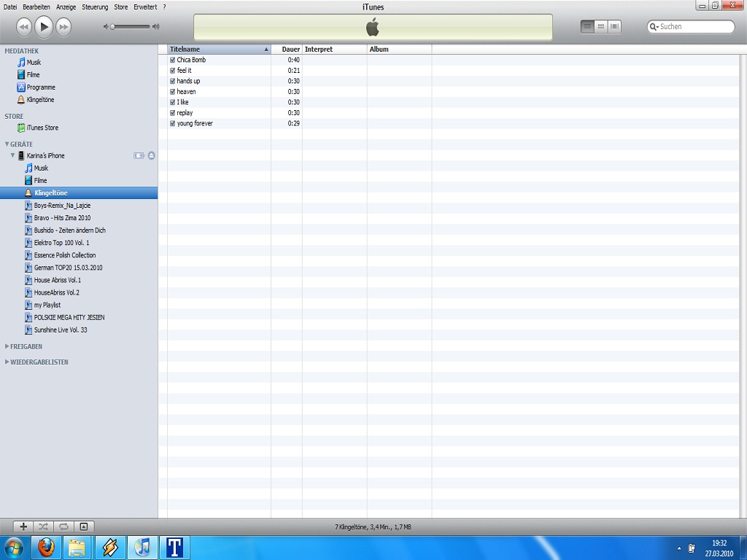Collapse the GERÄTE section
The height and width of the screenshot is (560, 747).
pos(7,144)
